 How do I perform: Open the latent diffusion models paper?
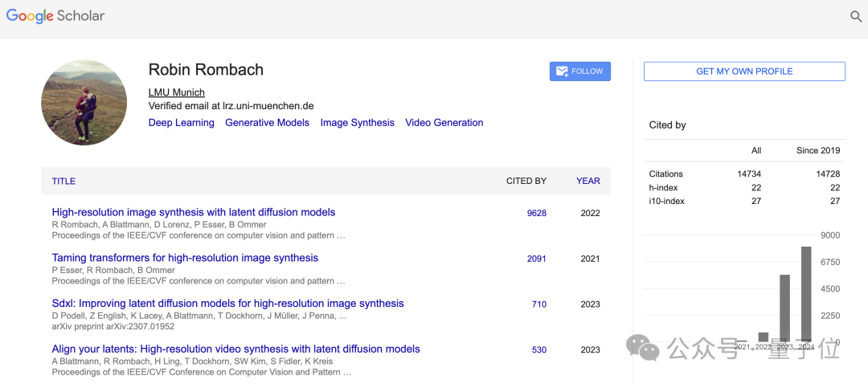[193, 213]
